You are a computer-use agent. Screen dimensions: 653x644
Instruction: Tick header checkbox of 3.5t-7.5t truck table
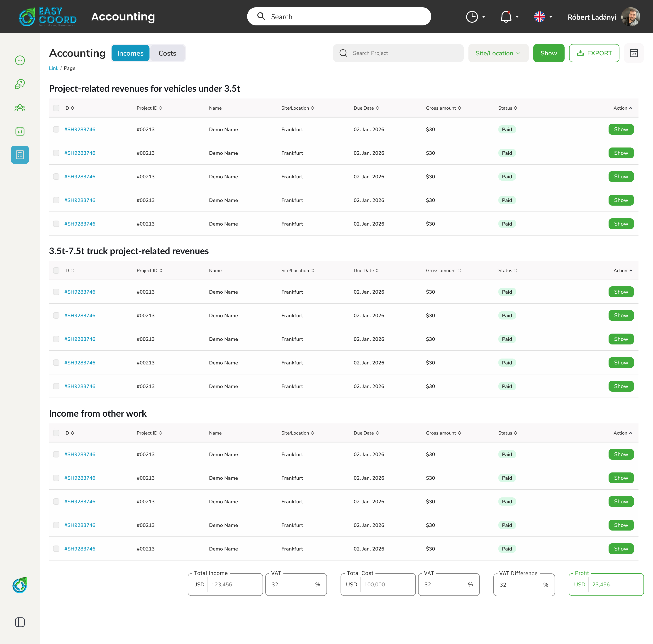[x=56, y=270]
